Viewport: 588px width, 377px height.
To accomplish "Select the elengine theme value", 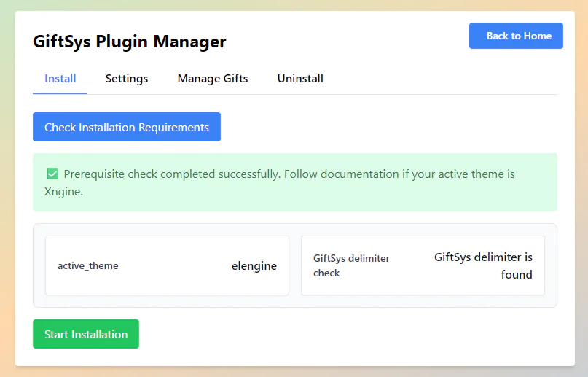I will (254, 265).
